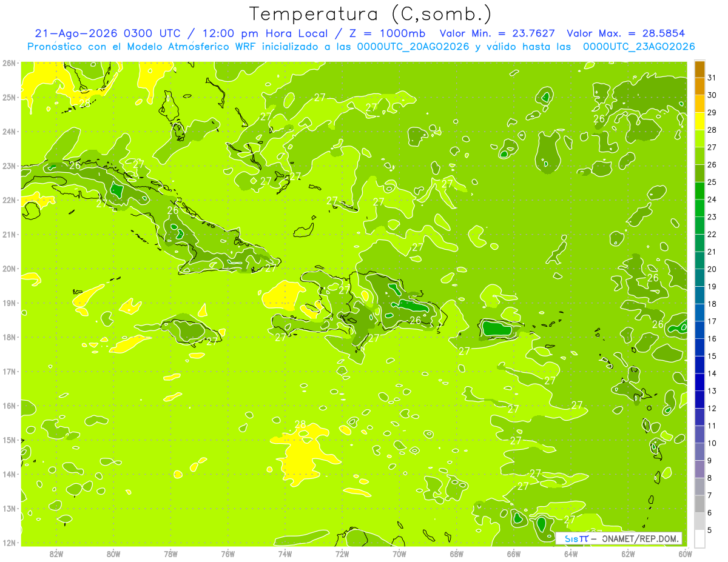Viewport: 728px width, 562px height.
Task: Click the '74W' longitude axis label
Action: [x=285, y=553]
